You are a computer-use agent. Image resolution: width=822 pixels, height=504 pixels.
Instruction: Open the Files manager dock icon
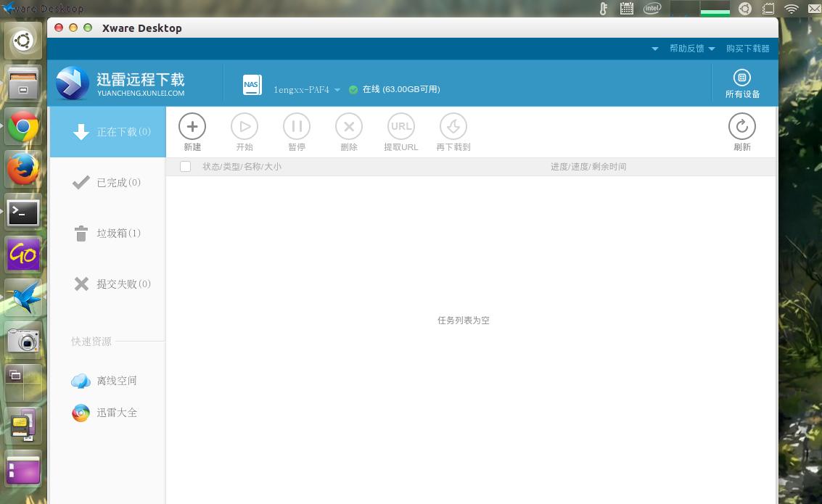tap(23, 84)
